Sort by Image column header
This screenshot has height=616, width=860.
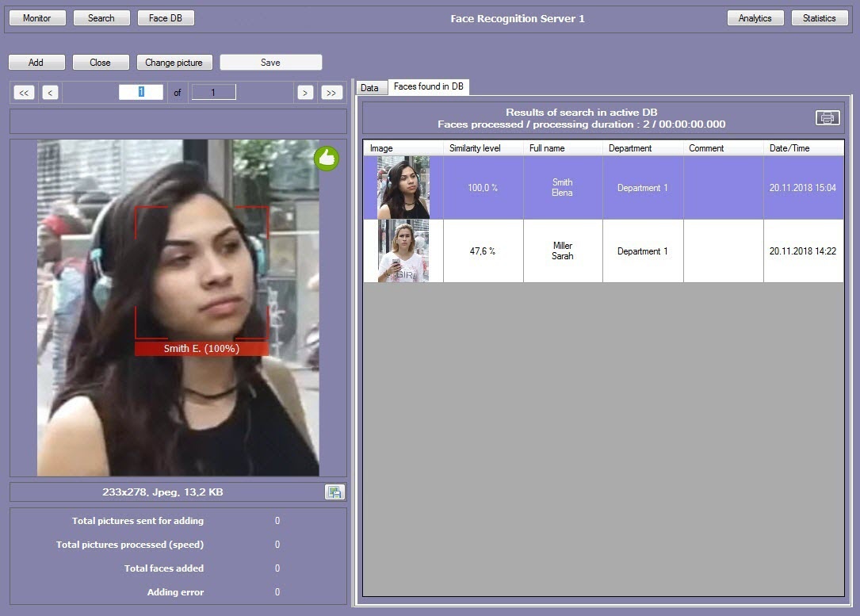click(403, 148)
